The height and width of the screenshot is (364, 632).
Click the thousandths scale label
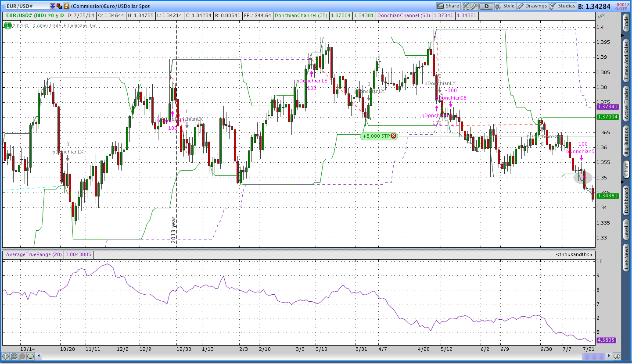[x=575, y=254]
